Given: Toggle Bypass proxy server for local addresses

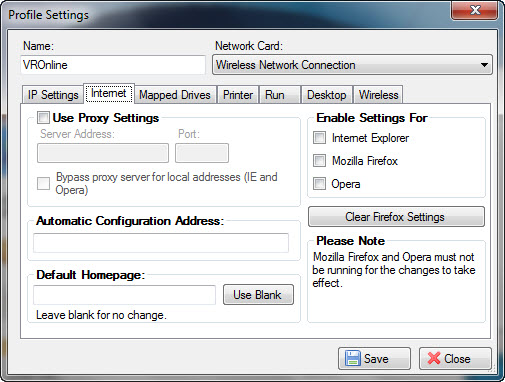Looking at the screenshot, I should pyautogui.click(x=43, y=183).
